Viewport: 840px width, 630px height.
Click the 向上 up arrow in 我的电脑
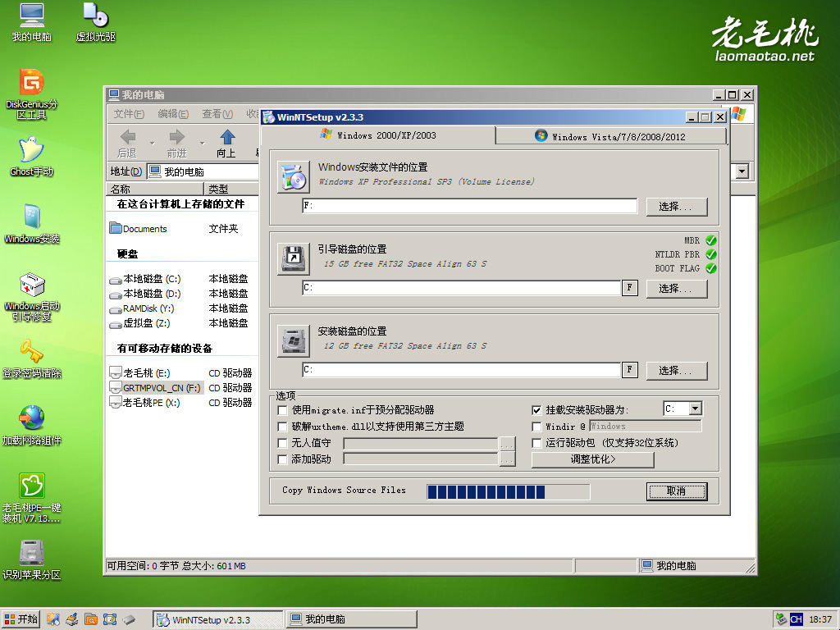(226, 144)
